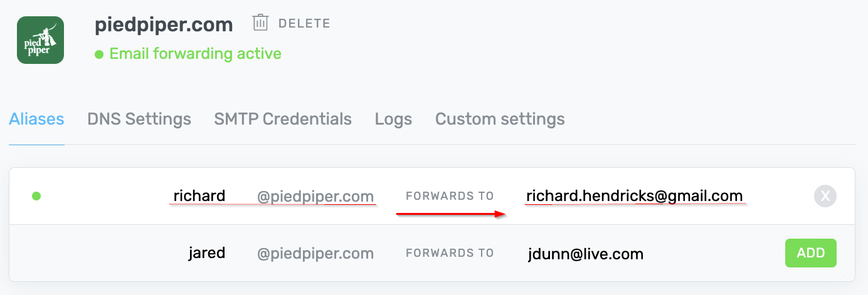Open the Aliases tab

pos(36,119)
